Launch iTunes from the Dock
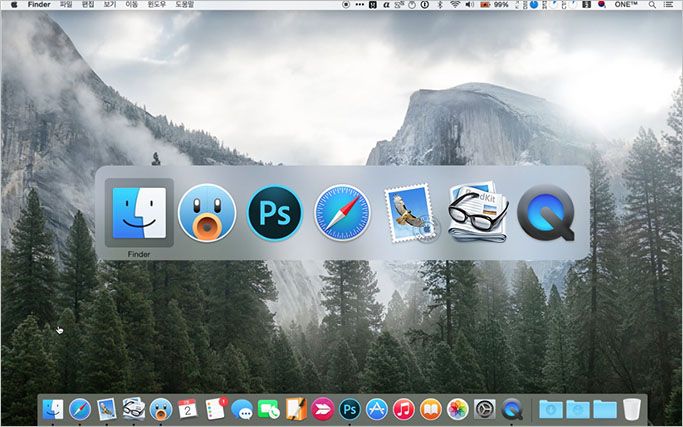 404,410
